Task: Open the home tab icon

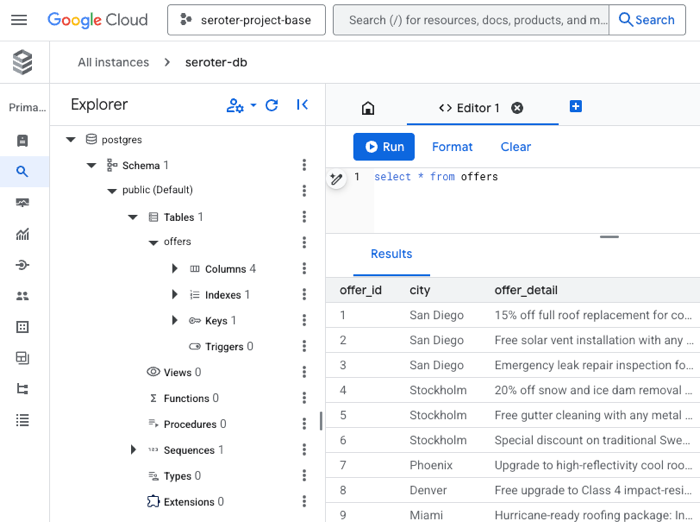Action: click(x=368, y=108)
